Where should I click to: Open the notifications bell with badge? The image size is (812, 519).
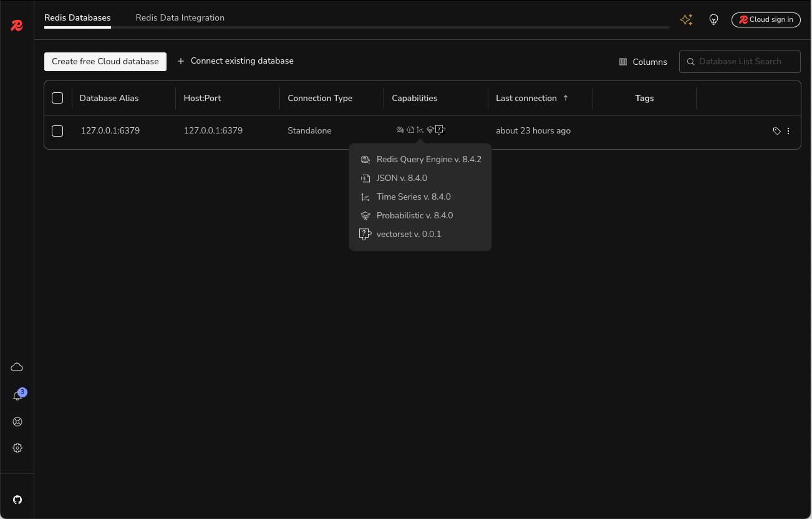tap(17, 395)
